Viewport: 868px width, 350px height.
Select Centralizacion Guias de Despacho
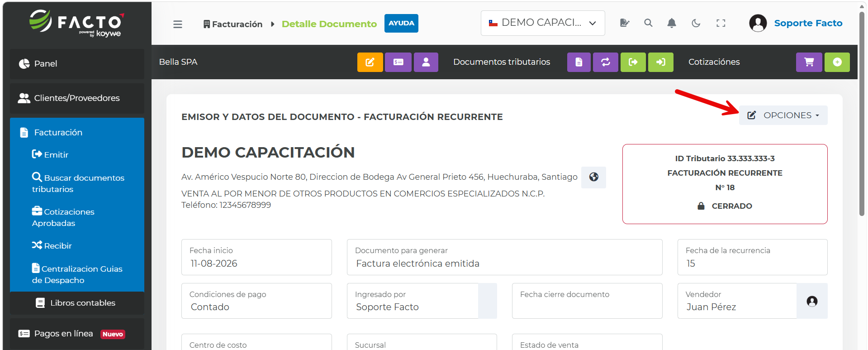click(x=77, y=274)
